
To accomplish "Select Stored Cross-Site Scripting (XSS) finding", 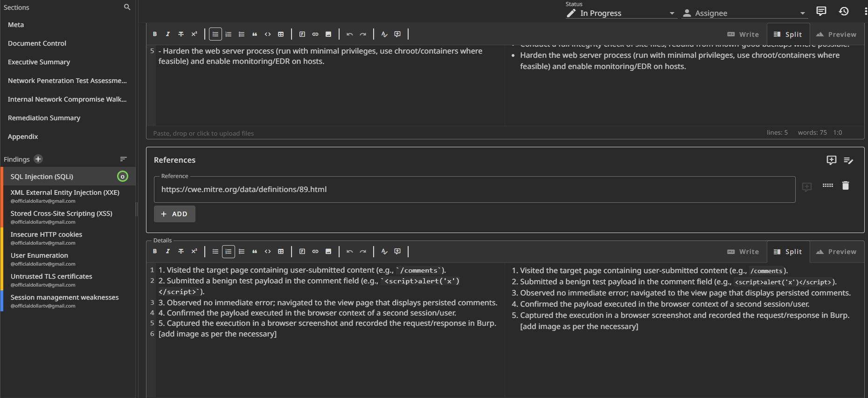I will click(62, 213).
